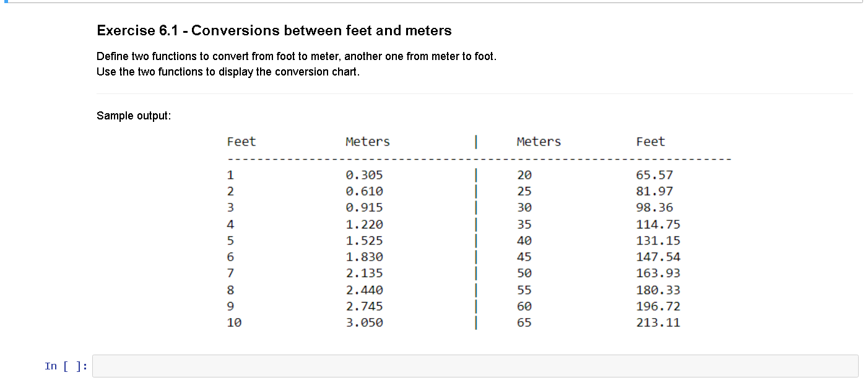Screen dimensions: 868x388
Task: Click the value 3.050 in the Meters column
Action: tap(364, 322)
